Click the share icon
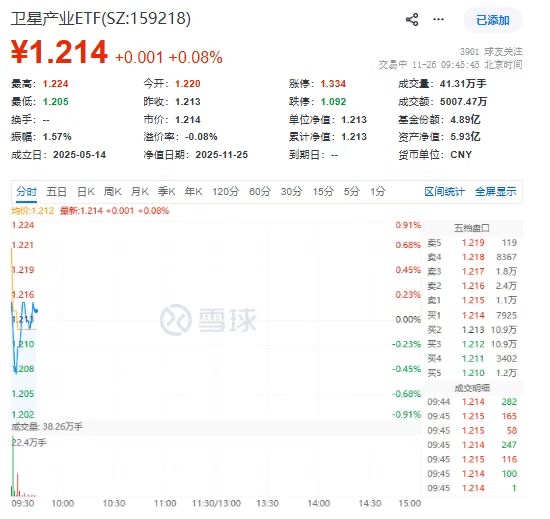Image resolution: width=550 pixels, height=519 pixels. click(412, 19)
